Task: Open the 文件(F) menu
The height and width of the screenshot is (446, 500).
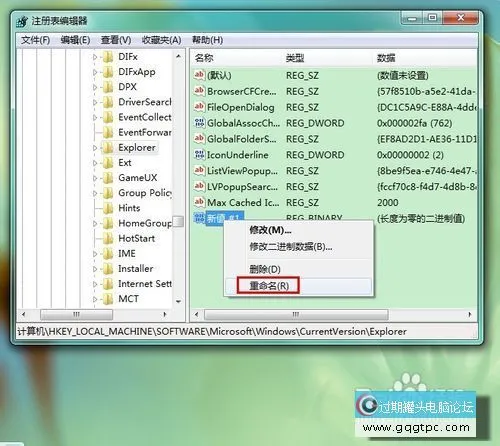Action: click(x=36, y=40)
